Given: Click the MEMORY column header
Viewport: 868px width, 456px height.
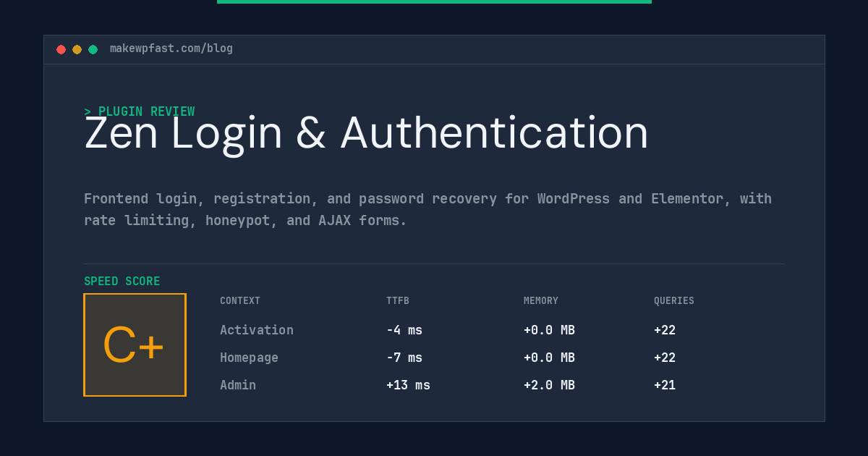Looking at the screenshot, I should point(541,301).
